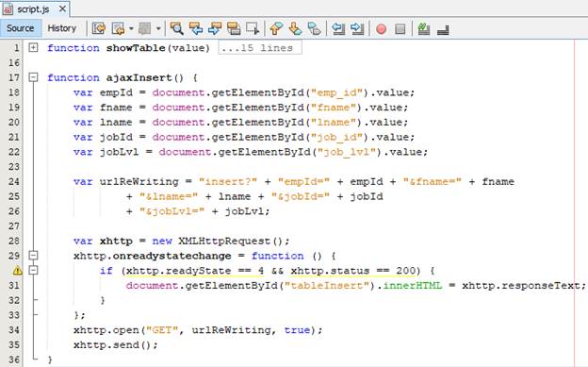The height and width of the screenshot is (367, 588).
Task: Click the '...15 lines' folded code box
Action: [260, 48]
